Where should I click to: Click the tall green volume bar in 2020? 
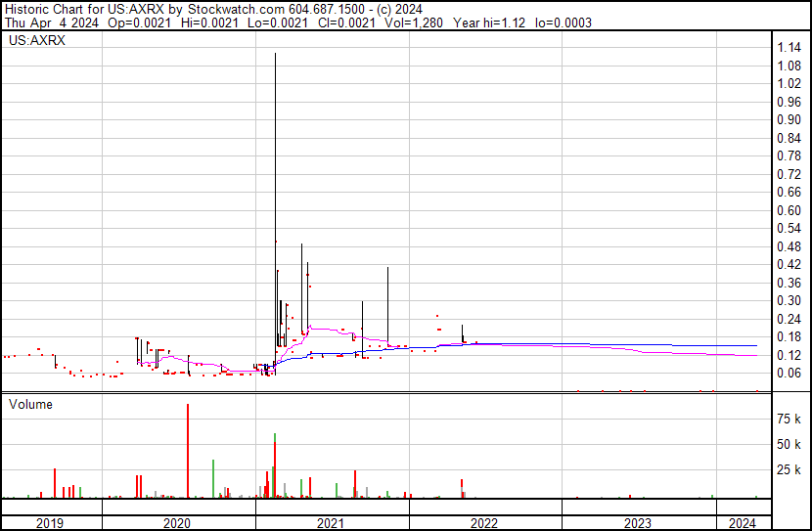[213, 479]
